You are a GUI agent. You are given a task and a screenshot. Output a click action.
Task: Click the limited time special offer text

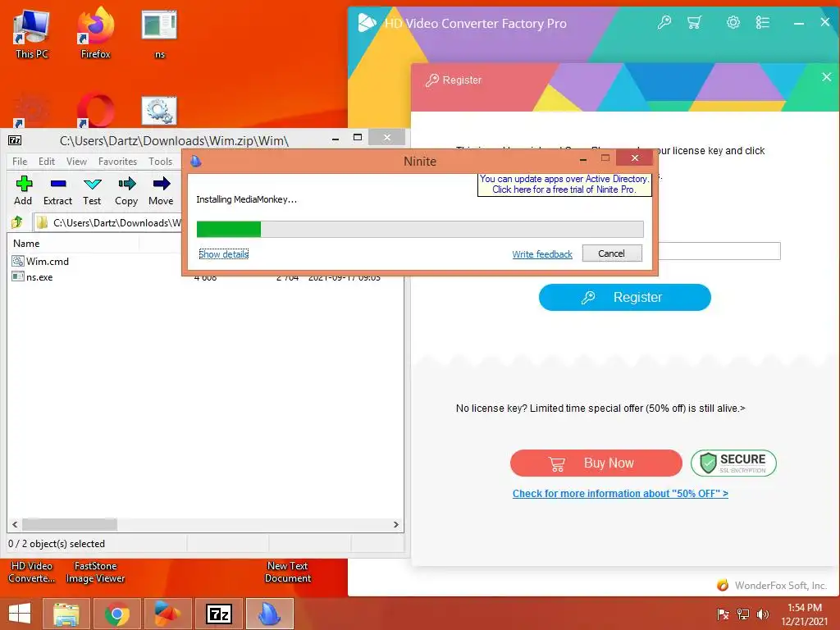[x=600, y=409]
